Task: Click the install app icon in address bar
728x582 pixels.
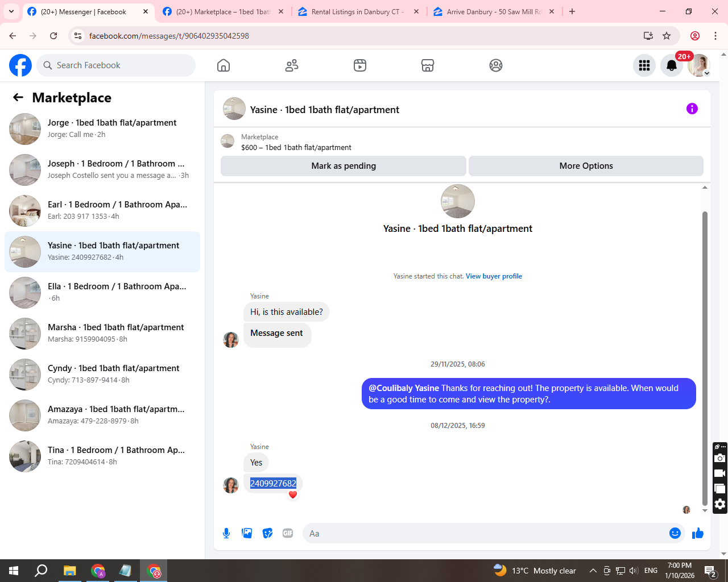Action: (x=648, y=36)
